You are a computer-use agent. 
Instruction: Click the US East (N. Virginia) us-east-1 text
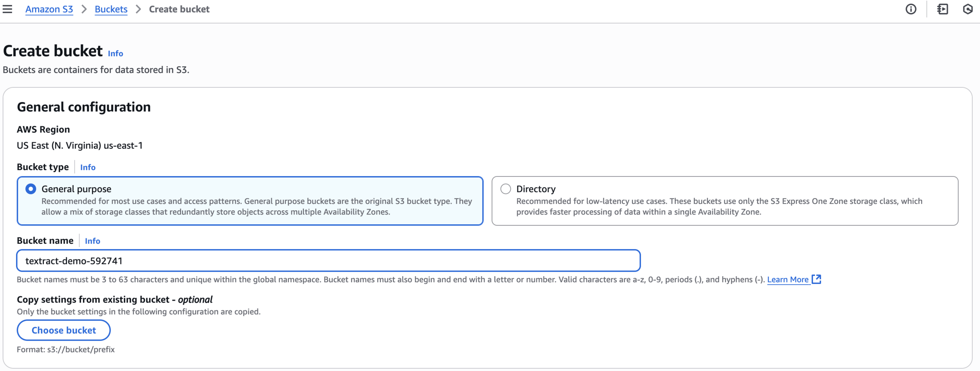80,145
